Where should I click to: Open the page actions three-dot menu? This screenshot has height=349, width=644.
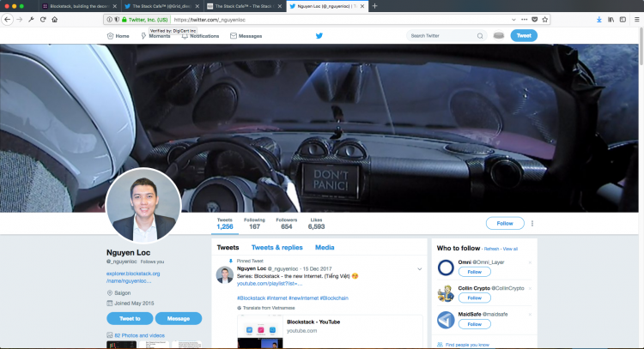tap(524, 19)
